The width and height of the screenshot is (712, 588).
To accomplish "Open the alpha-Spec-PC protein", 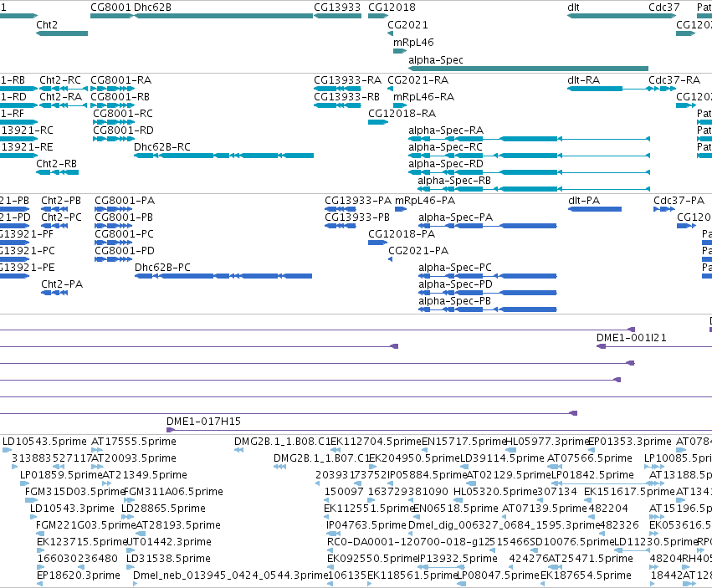I will point(487,276).
